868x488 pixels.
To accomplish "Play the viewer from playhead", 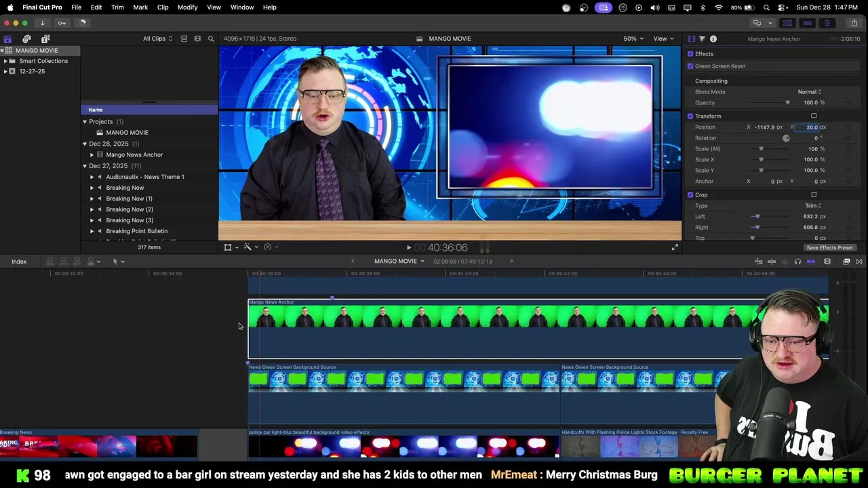I will click(408, 248).
